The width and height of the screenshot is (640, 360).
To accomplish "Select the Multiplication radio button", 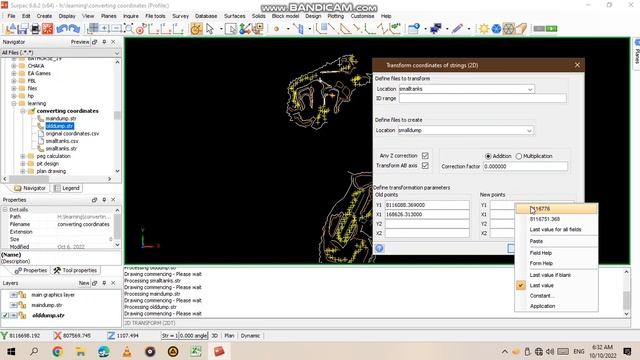I will (519, 156).
